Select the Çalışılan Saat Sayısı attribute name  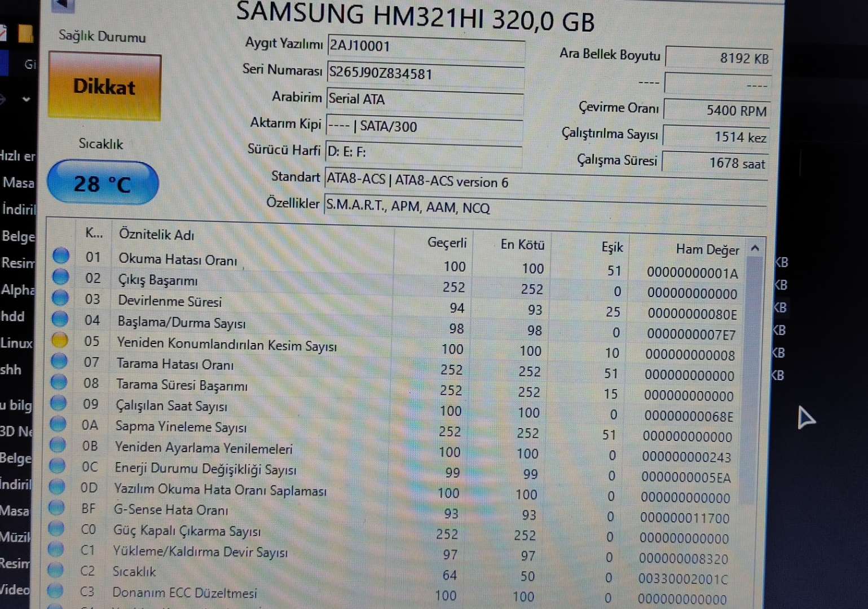[171, 406]
